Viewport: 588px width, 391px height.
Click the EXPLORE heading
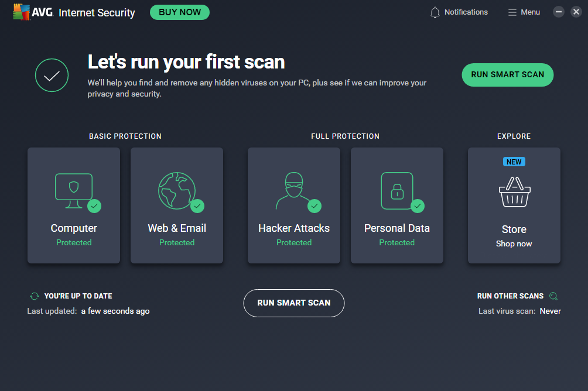coord(514,136)
